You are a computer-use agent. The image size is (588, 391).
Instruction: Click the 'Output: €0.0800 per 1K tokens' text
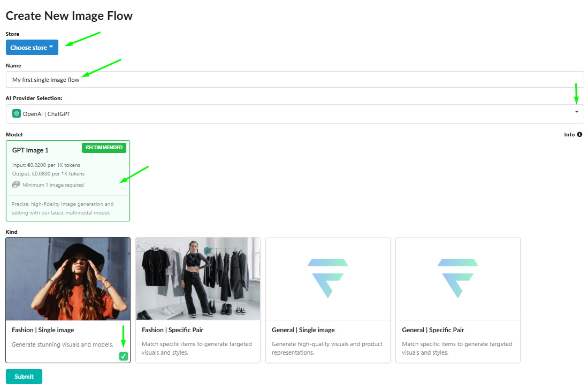coord(48,173)
